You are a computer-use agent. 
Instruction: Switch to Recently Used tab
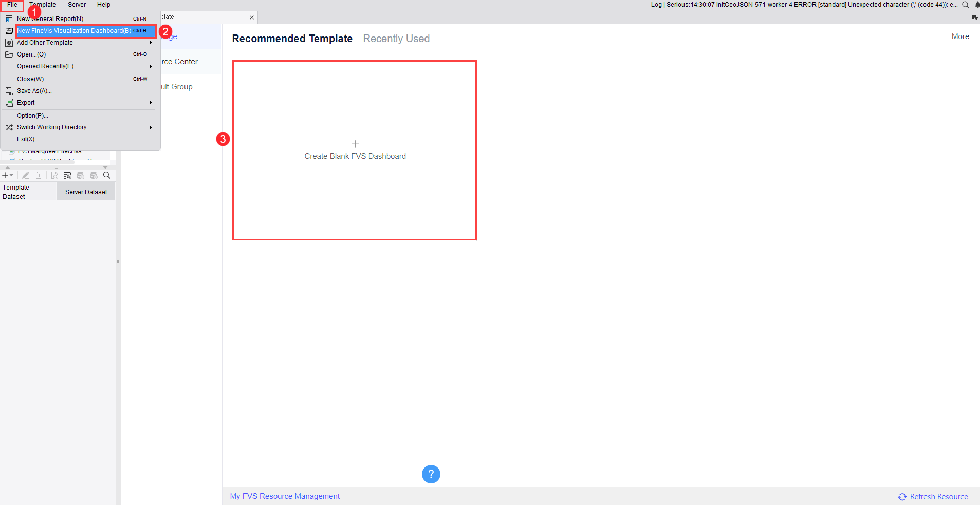click(396, 39)
